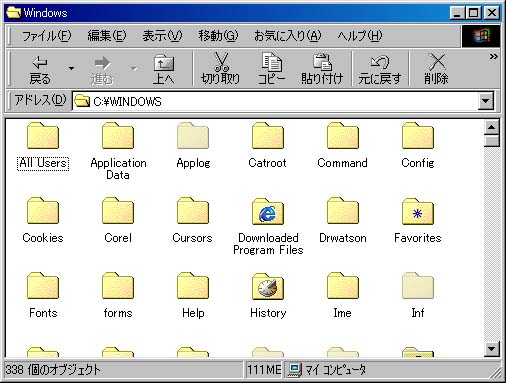Go back with the 戻る arrow
This screenshot has height=383, width=506.
[x=40, y=69]
